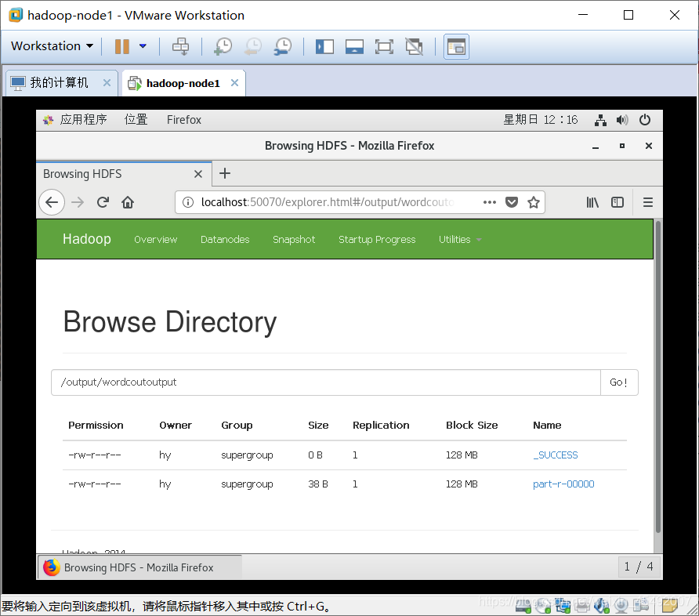This screenshot has width=699, height=616.
Task: Go back one page in Firefox
Action: tap(52, 202)
